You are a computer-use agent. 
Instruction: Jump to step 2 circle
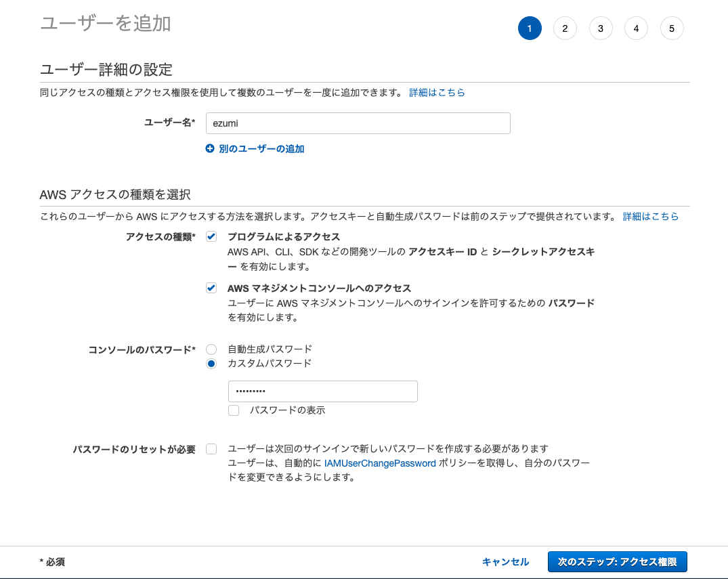point(565,28)
